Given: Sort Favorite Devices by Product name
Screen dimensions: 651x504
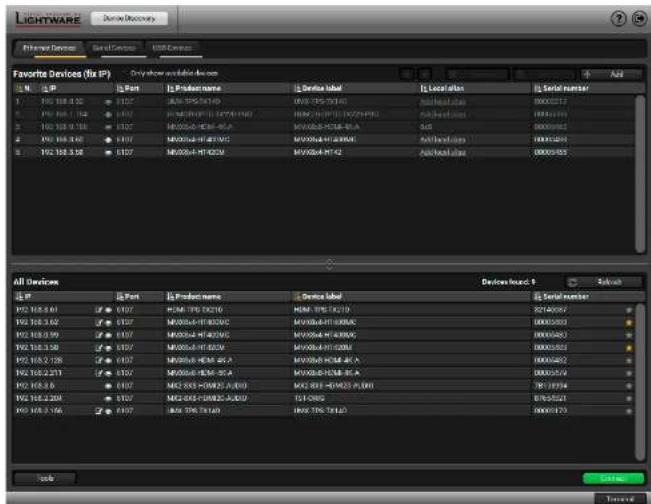Looking at the screenshot, I should (x=194, y=88).
